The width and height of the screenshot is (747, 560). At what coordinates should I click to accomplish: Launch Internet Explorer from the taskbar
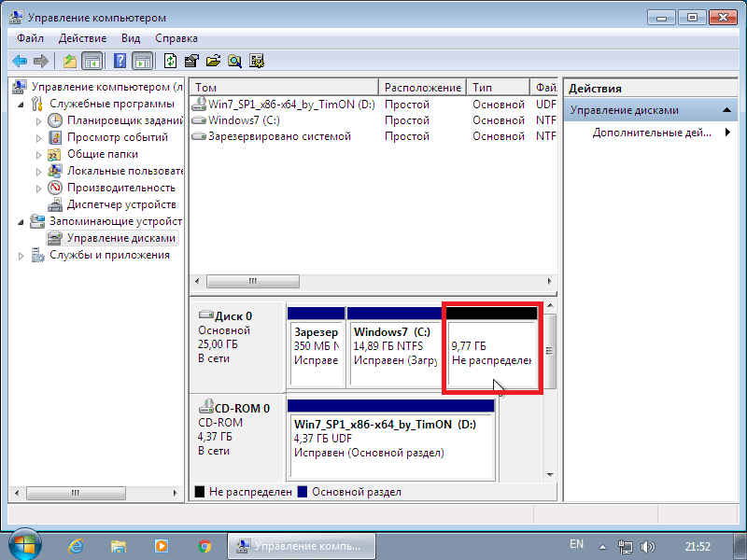point(76,546)
